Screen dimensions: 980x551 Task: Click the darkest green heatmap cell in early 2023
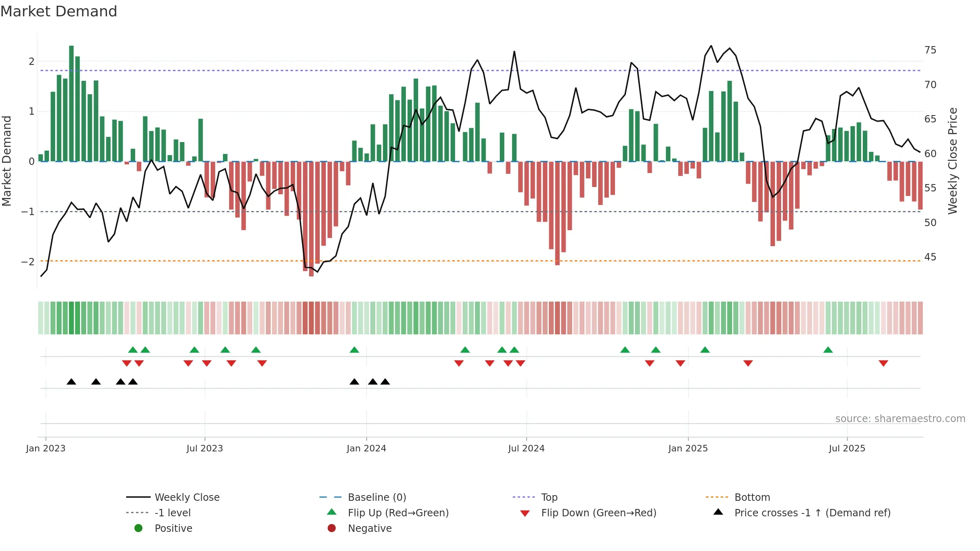(x=71, y=318)
